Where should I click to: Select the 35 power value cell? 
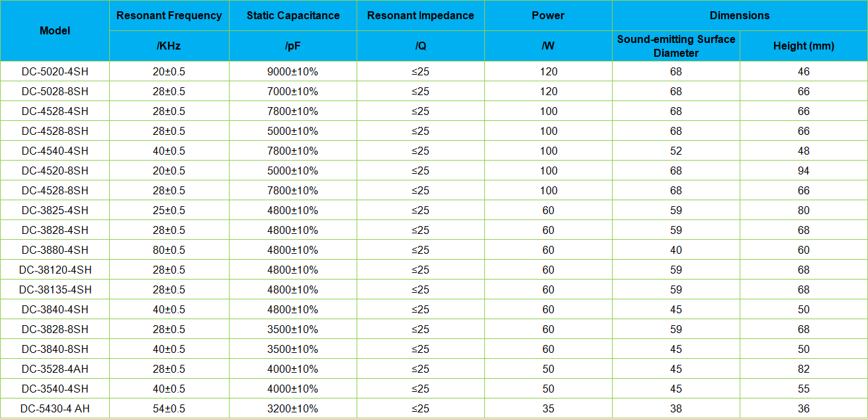[548, 408]
